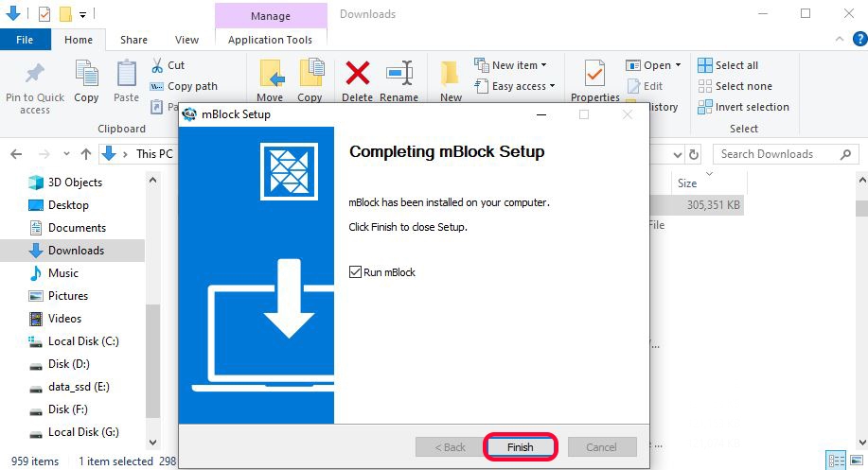
Task: Click the Paste icon in the ribbon
Action: click(126, 75)
